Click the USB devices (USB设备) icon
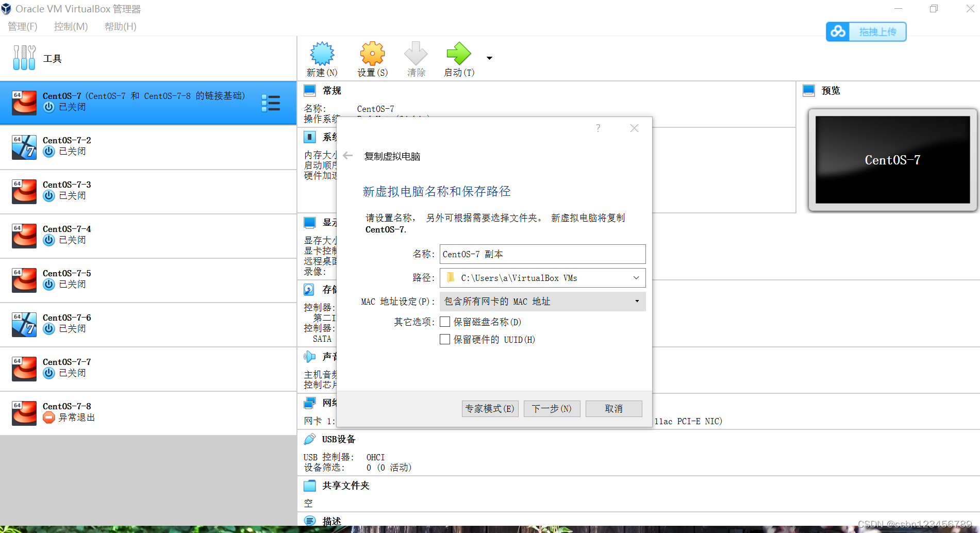 coord(310,439)
